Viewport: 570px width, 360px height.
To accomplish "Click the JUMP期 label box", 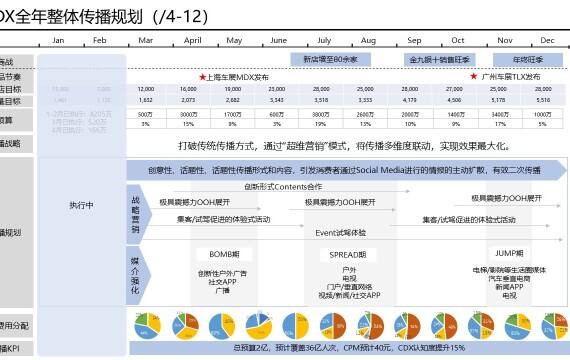I will coord(509,253).
